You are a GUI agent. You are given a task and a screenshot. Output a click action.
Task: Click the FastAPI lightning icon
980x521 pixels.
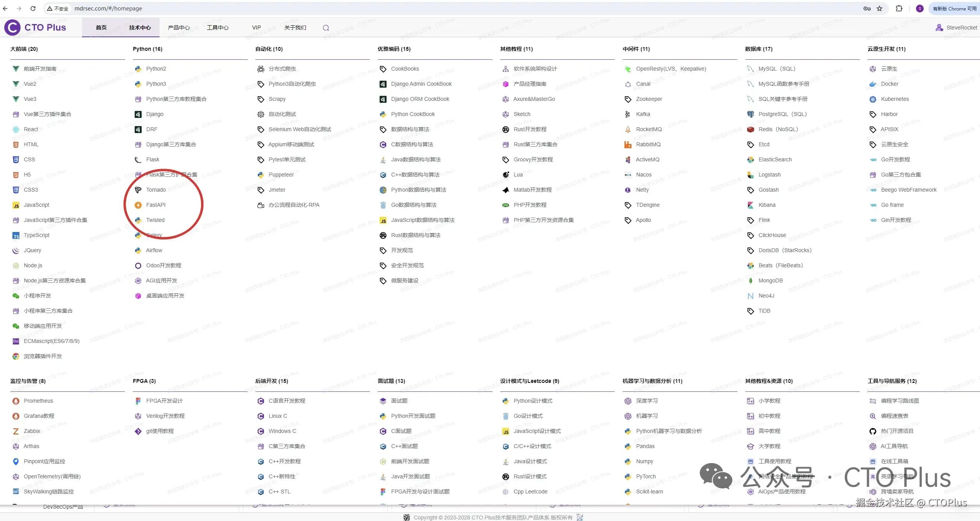click(x=138, y=205)
